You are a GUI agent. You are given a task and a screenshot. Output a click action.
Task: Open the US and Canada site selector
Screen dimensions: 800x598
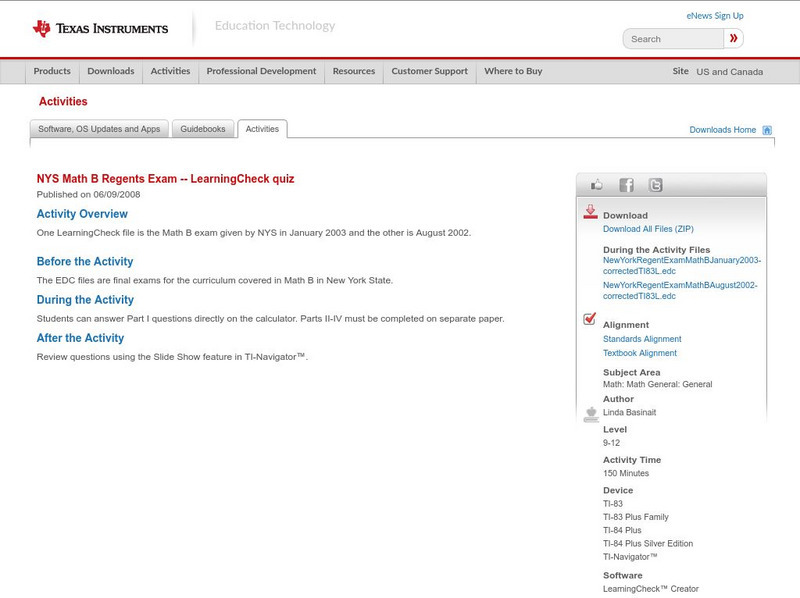click(x=729, y=72)
